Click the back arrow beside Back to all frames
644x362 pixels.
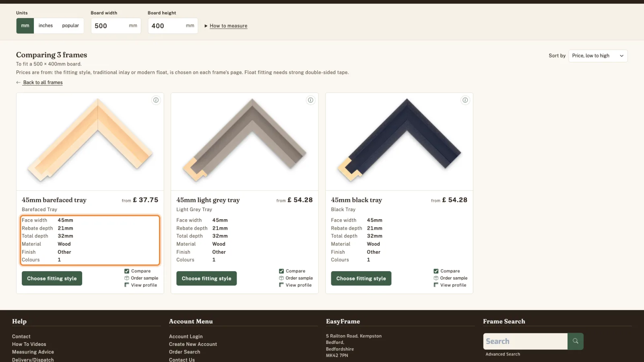tap(18, 82)
